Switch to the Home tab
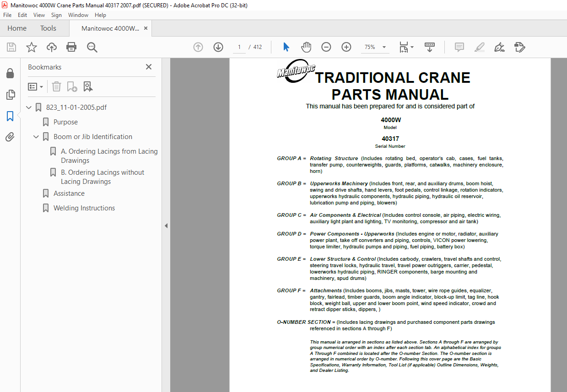Viewport: 567px width, 392px height. tap(17, 28)
